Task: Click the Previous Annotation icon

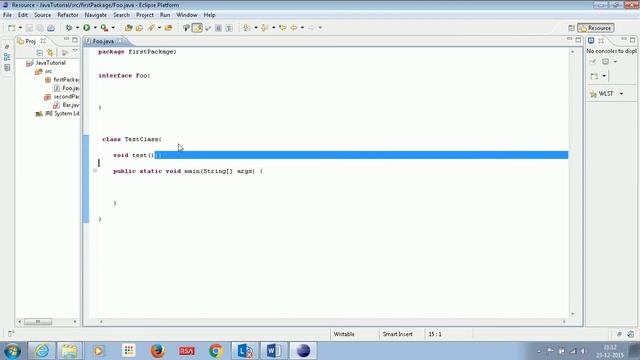Action: [264, 28]
